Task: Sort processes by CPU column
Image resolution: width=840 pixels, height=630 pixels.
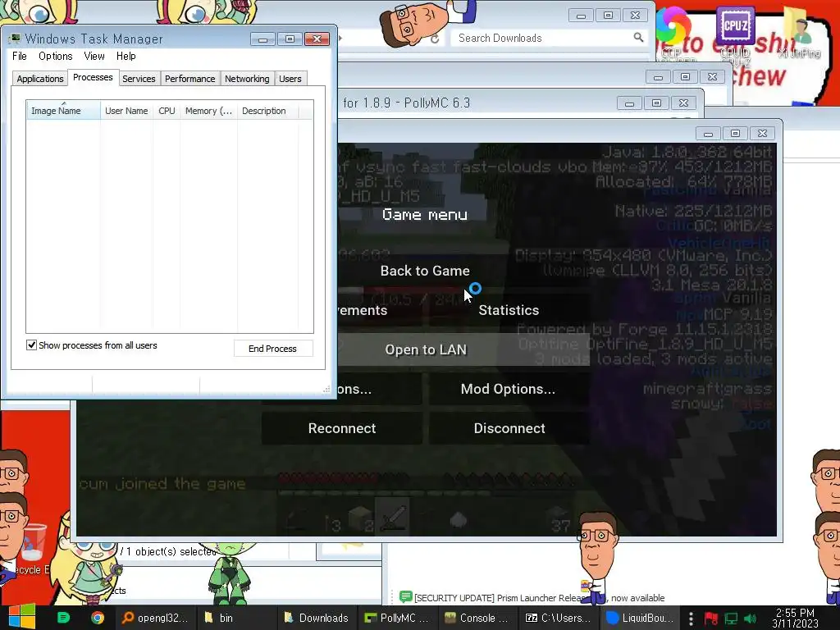Action: coord(167,111)
